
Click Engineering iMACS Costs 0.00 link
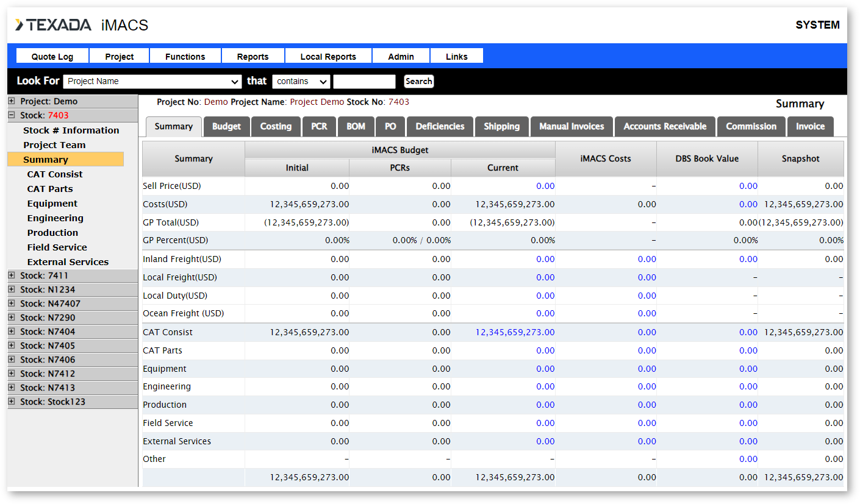coord(647,386)
